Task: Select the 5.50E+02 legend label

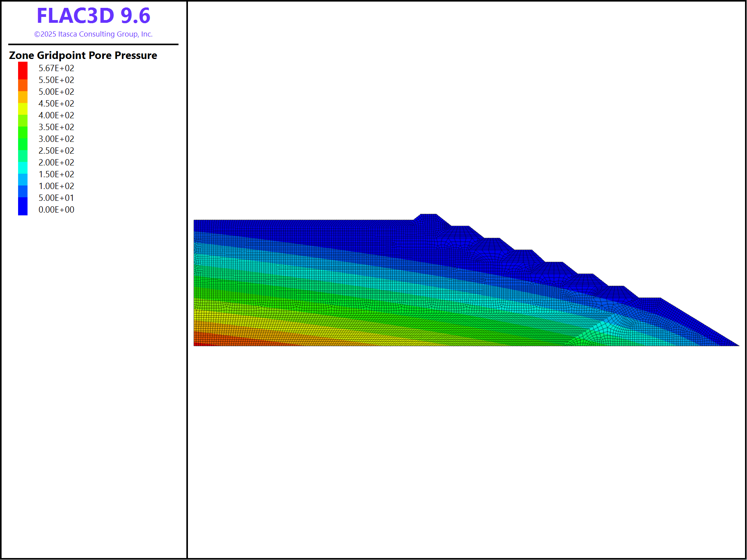Action: click(x=56, y=80)
